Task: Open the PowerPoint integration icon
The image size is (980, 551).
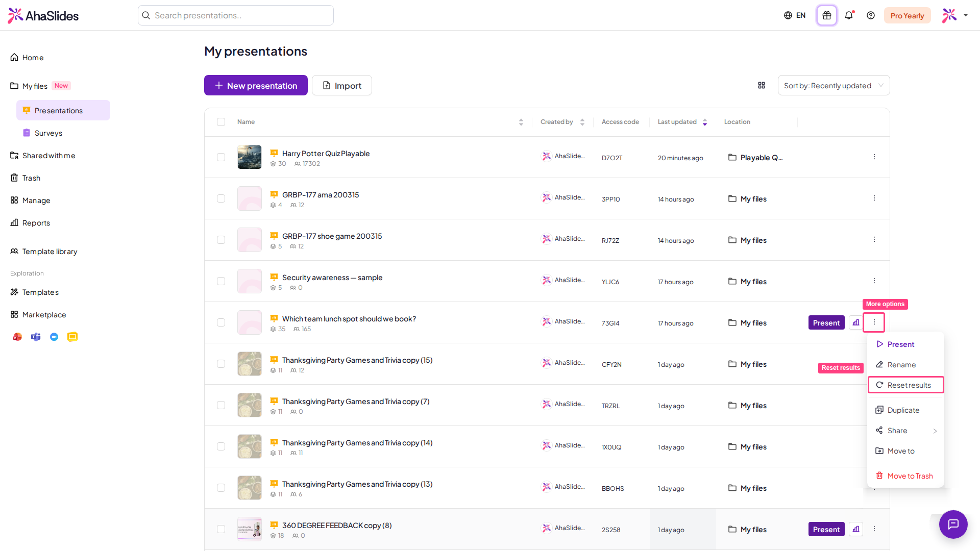Action: click(17, 337)
